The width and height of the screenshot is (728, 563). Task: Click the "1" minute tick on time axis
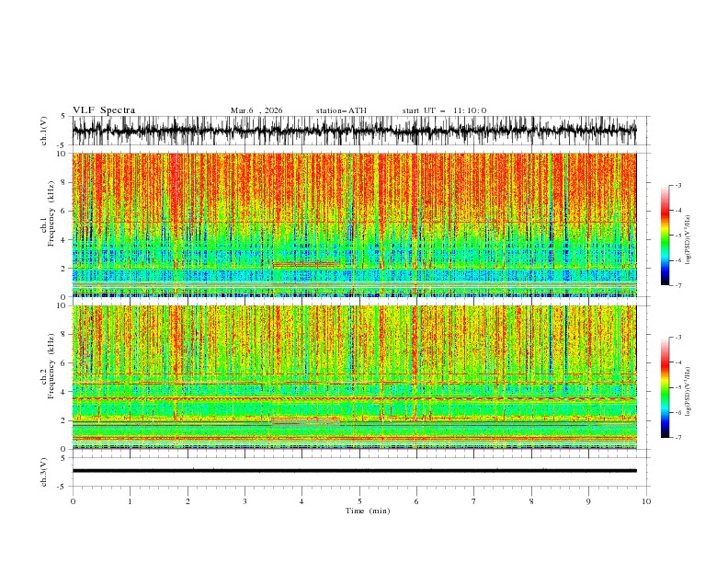130,501
